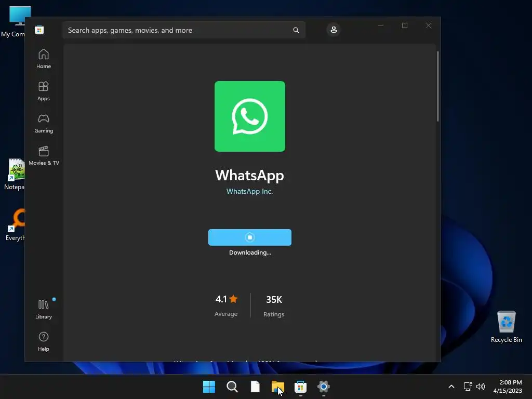
Task: Click the Microsoft Store taskbar icon
Action: pyautogui.click(x=301, y=387)
